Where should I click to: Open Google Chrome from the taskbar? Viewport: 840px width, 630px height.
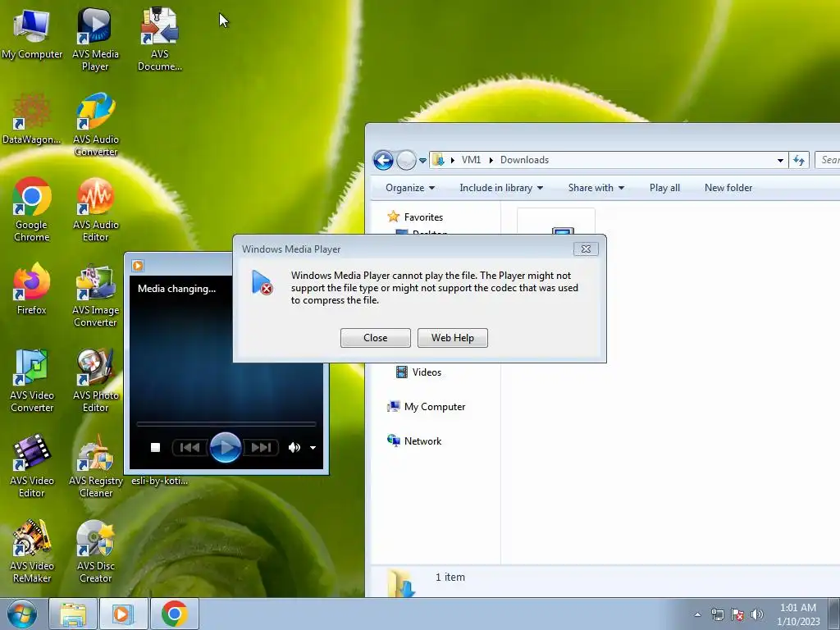174,614
